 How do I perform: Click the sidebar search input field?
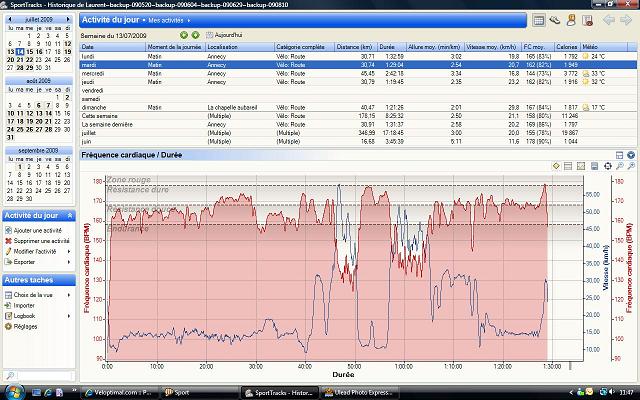pos(44,375)
